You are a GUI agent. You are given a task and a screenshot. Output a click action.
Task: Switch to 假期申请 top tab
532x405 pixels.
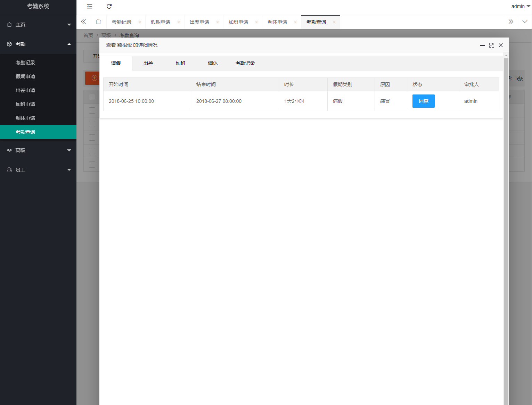tap(161, 22)
